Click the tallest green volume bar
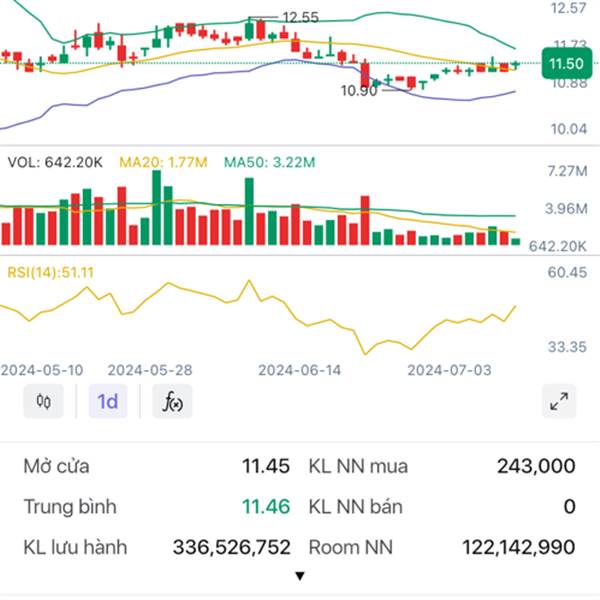The width and height of the screenshot is (600, 600). [156, 207]
